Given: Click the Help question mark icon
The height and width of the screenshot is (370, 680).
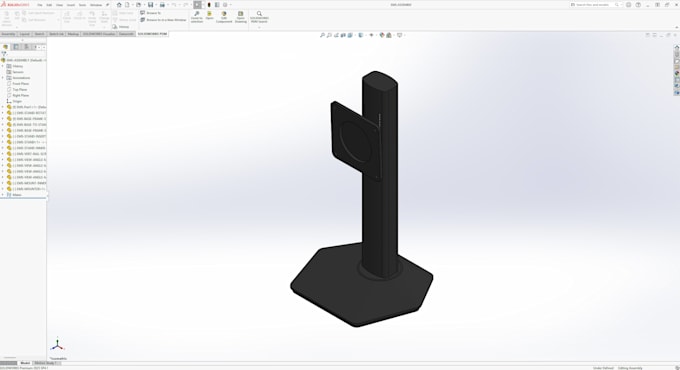Looking at the screenshot, I should pyautogui.click(x=638, y=5).
